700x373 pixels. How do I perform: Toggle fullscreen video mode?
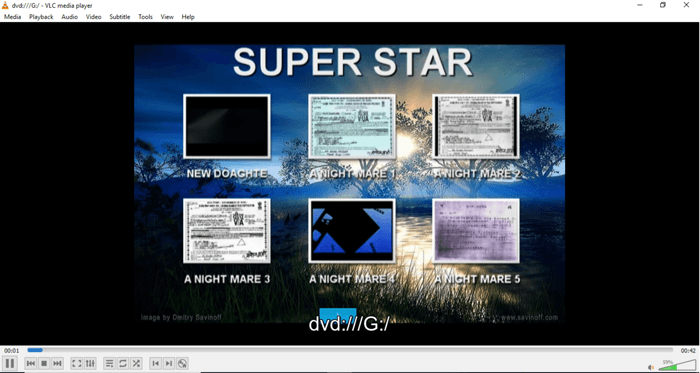(x=77, y=364)
